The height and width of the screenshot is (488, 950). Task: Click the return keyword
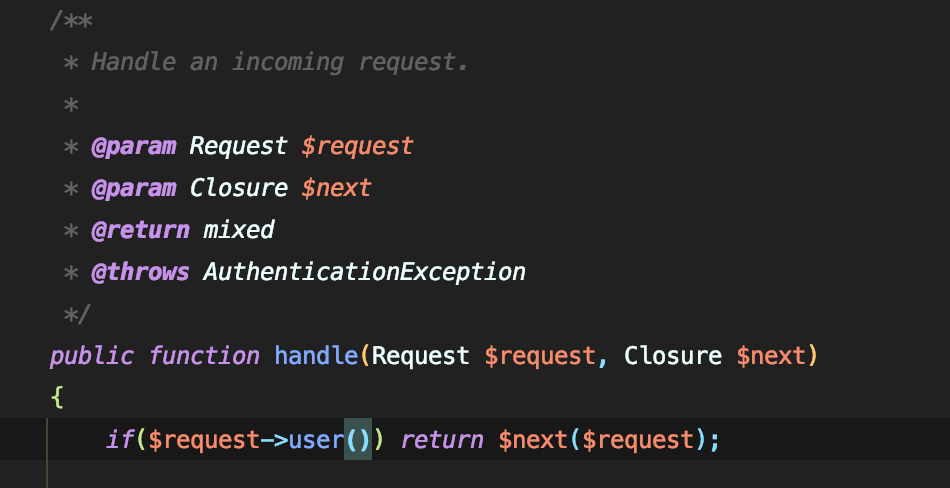pos(442,440)
